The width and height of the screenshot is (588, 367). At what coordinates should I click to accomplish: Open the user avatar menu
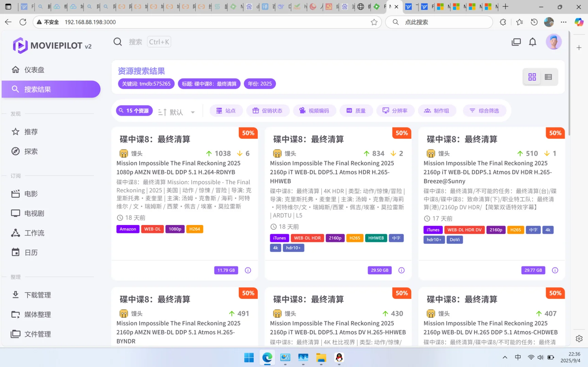click(554, 42)
